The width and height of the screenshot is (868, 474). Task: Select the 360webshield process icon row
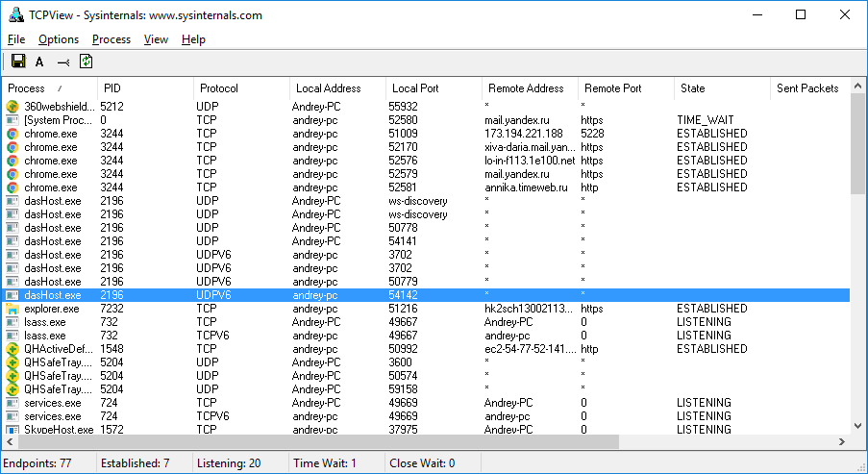(12, 107)
